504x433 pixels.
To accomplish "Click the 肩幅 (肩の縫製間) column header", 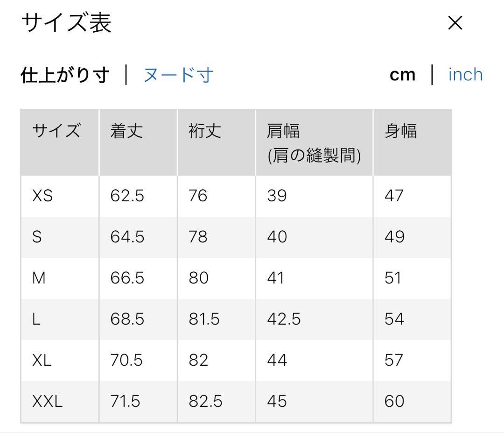I will (x=314, y=143).
